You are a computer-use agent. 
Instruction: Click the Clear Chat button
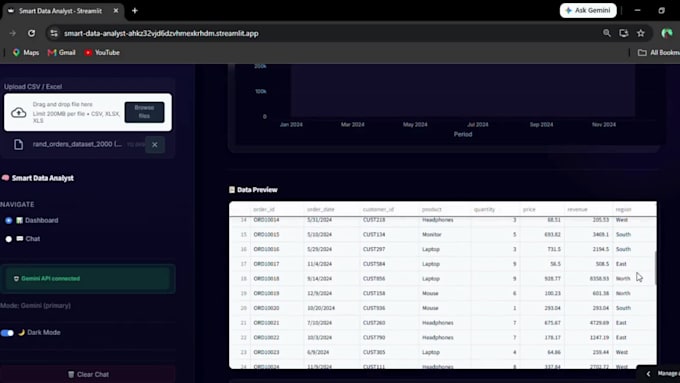(88, 374)
